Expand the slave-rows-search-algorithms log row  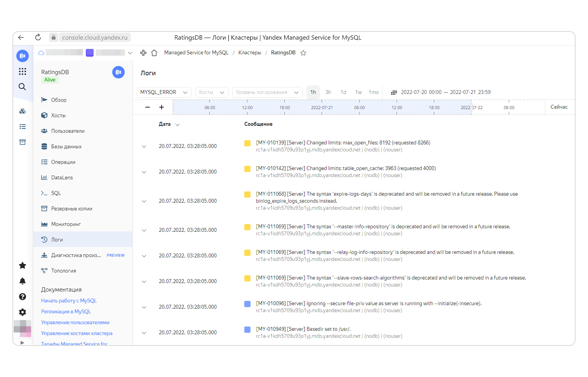coord(144,281)
